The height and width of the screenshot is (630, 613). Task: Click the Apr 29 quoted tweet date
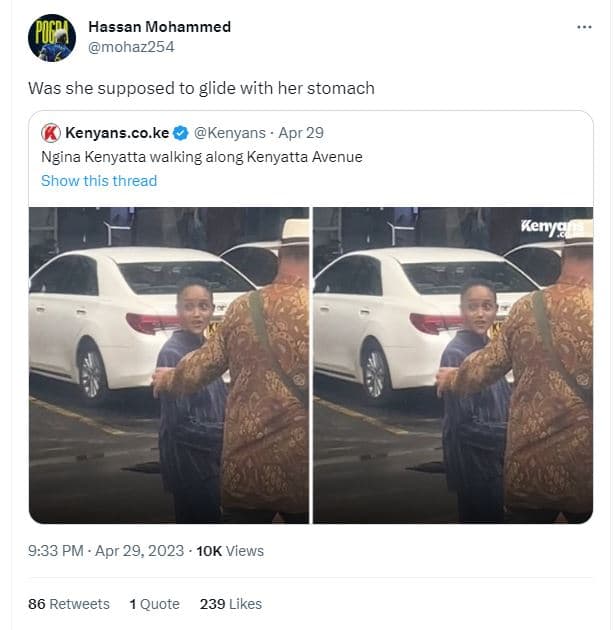(x=301, y=133)
